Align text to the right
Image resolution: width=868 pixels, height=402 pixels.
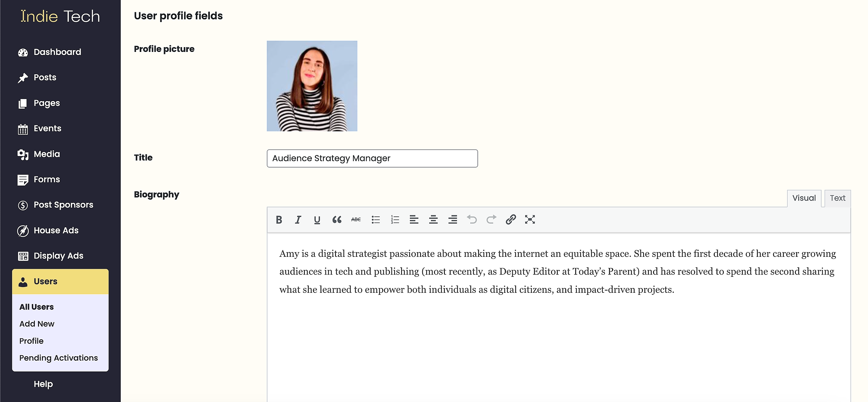coord(452,220)
